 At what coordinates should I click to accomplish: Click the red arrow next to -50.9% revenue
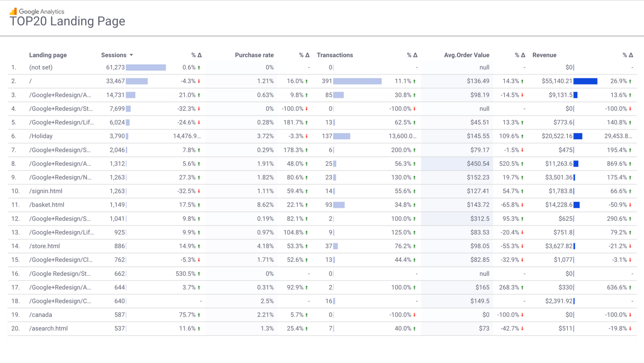pos(630,205)
